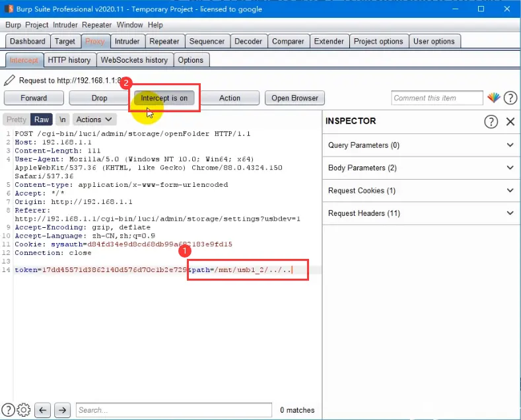
Task: Open the Burp menu
Action: (13, 25)
